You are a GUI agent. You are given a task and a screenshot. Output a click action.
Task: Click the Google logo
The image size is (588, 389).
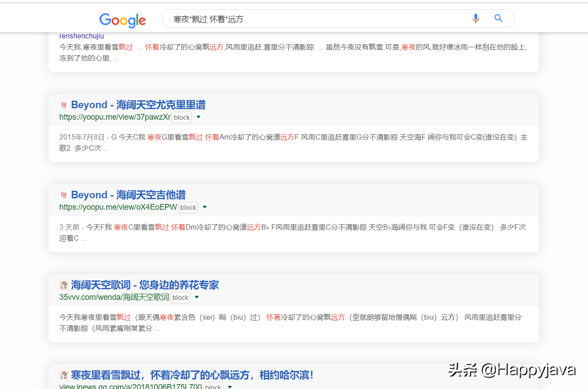tap(123, 20)
